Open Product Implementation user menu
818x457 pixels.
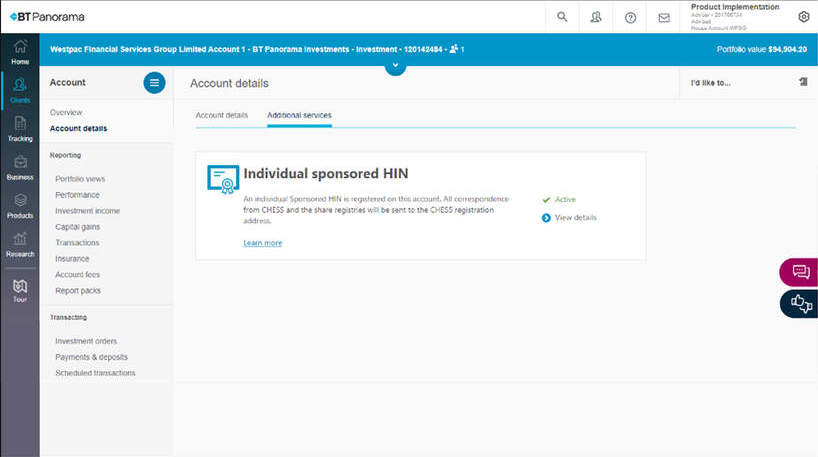pyautogui.click(x=735, y=17)
